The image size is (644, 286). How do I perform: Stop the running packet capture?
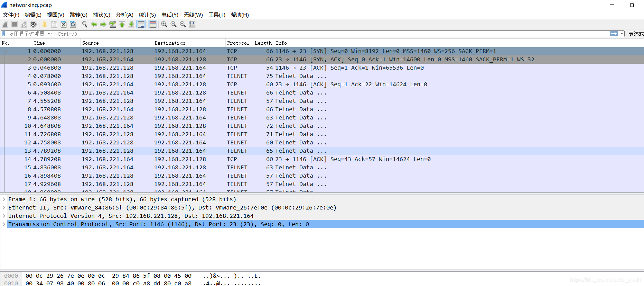(x=15, y=24)
